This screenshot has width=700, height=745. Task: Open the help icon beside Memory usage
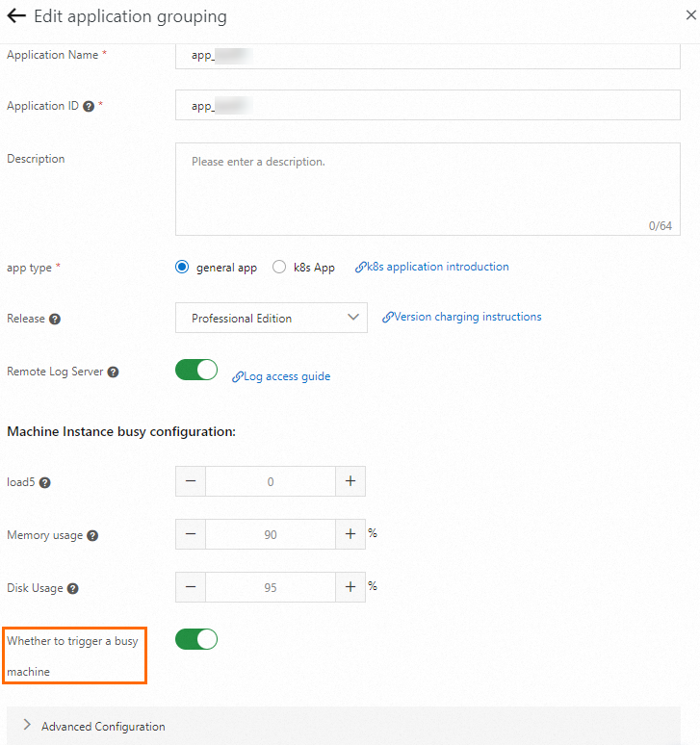[92, 536]
